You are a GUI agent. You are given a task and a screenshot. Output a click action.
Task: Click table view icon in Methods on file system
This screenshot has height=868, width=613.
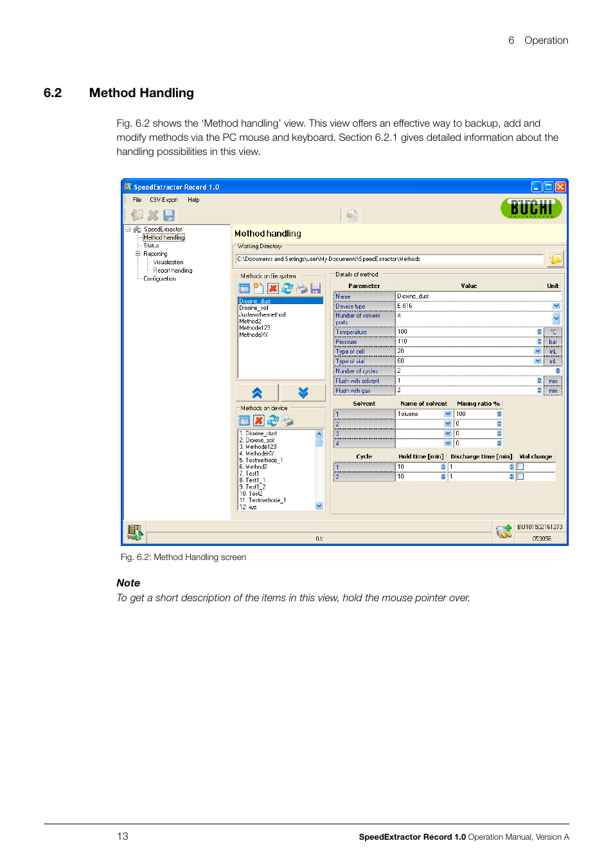tap(244, 289)
